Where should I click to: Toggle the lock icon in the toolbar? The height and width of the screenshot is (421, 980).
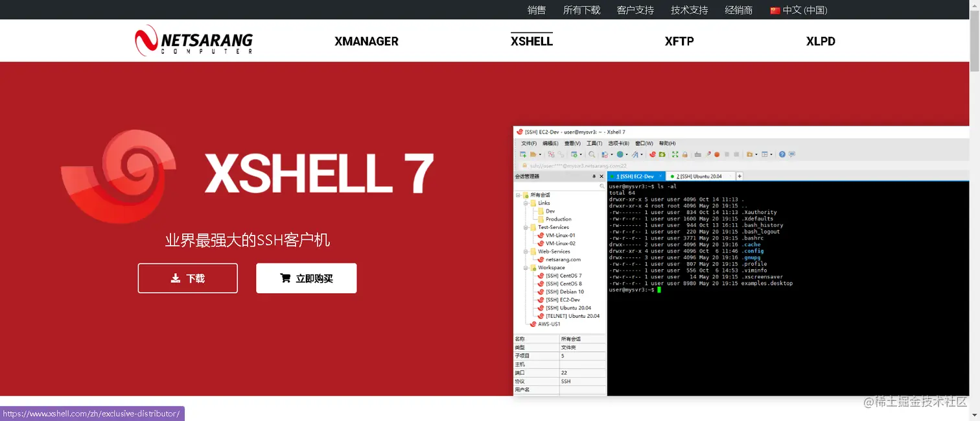click(x=684, y=154)
